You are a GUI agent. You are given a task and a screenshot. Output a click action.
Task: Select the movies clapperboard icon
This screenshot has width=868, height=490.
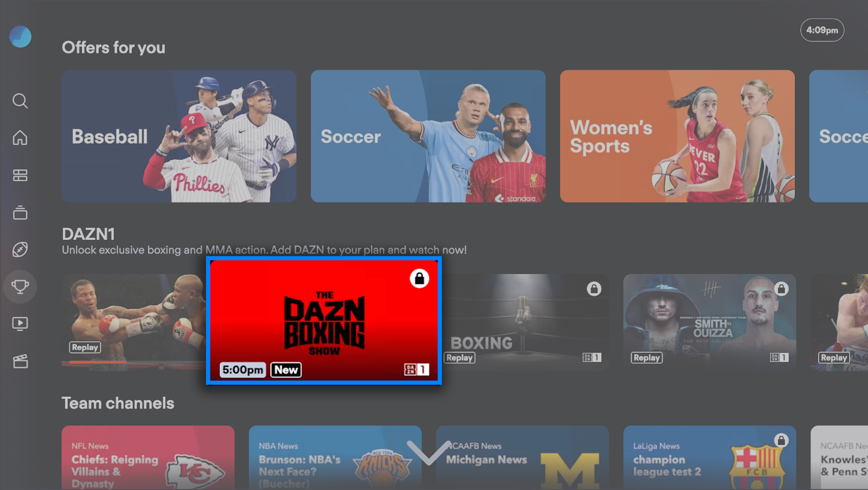[x=20, y=361]
